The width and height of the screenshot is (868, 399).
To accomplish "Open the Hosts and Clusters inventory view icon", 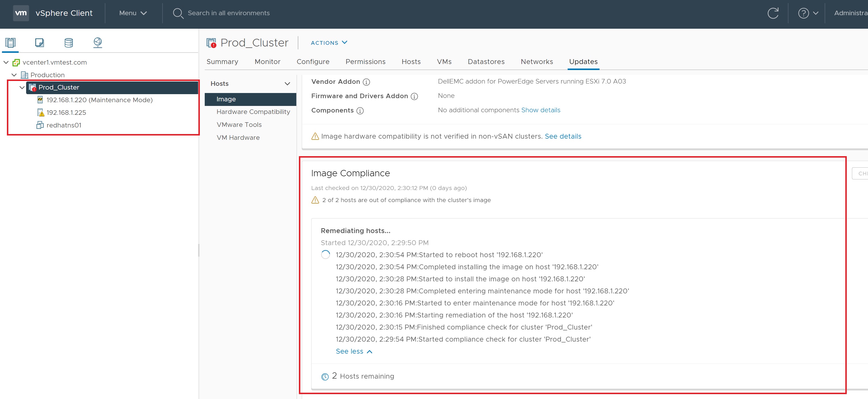I will [10, 42].
